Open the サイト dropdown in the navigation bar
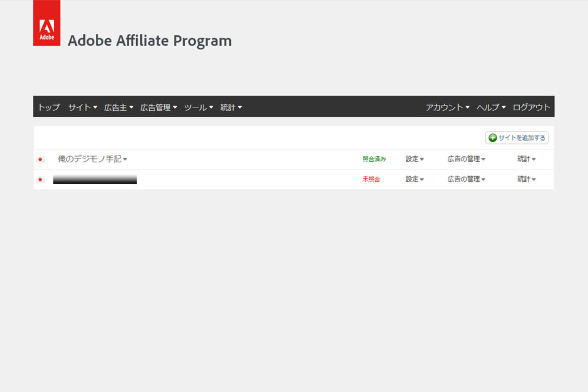 click(x=83, y=107)
